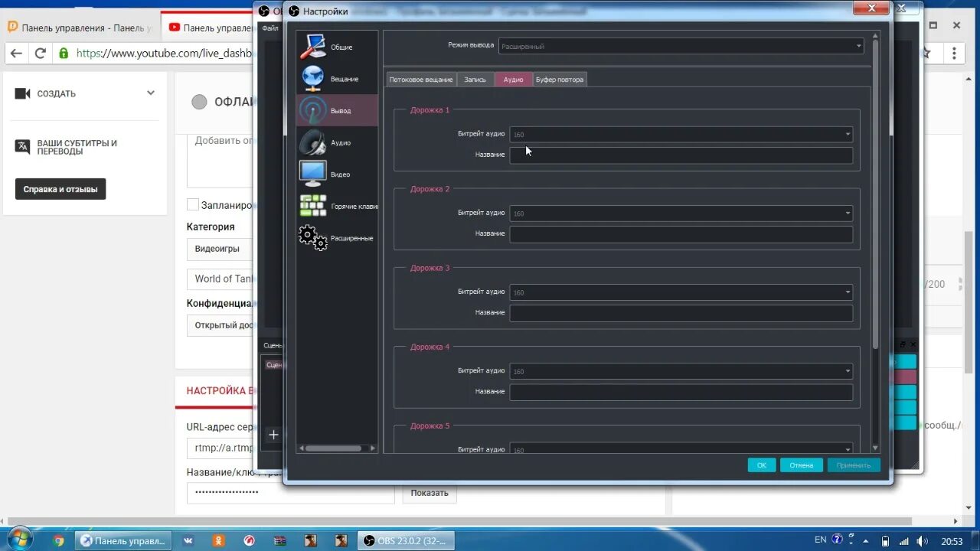Open the Общие settings category
The width and height of the screenshot is (980, 551).
[337, 47]
